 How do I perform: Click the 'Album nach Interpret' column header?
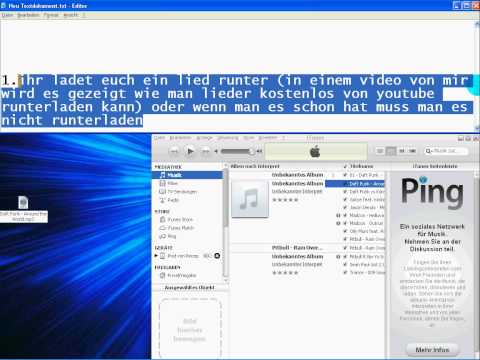(x=255, y=166)
